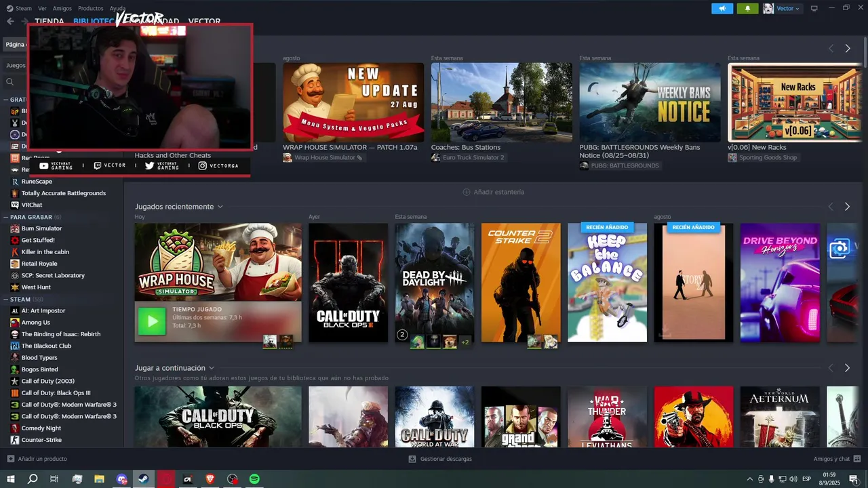The image size is (868, 488).
Task: Open the Ayuda menu
Action: tap(117, 8)
